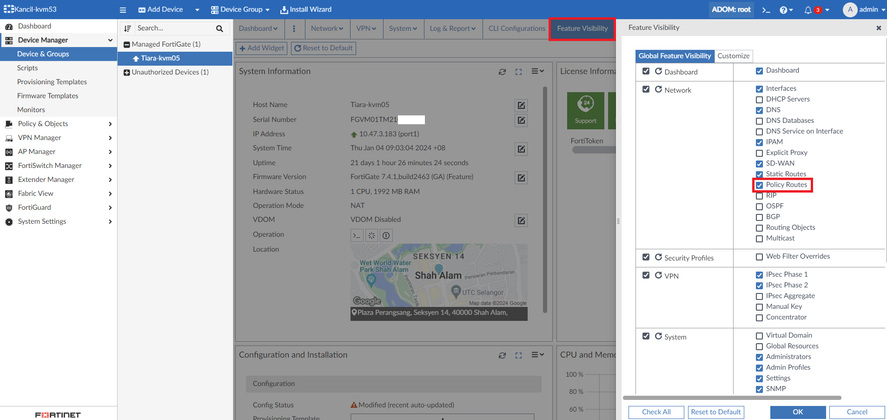Toggle the Network category checkbox

[x=646, y=89]
